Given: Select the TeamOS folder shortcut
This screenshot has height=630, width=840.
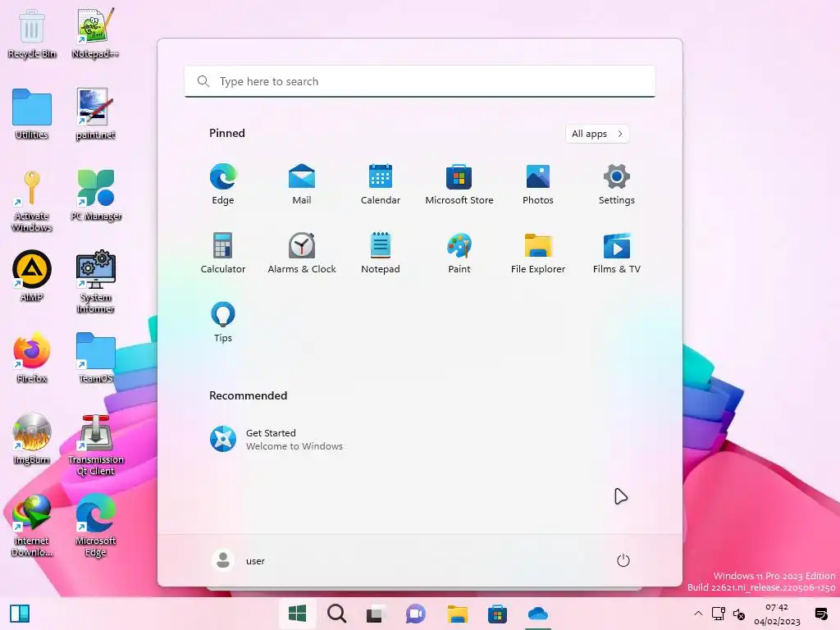Looking at the screenshot, I should pyautogui.click(x=95, y=358).
